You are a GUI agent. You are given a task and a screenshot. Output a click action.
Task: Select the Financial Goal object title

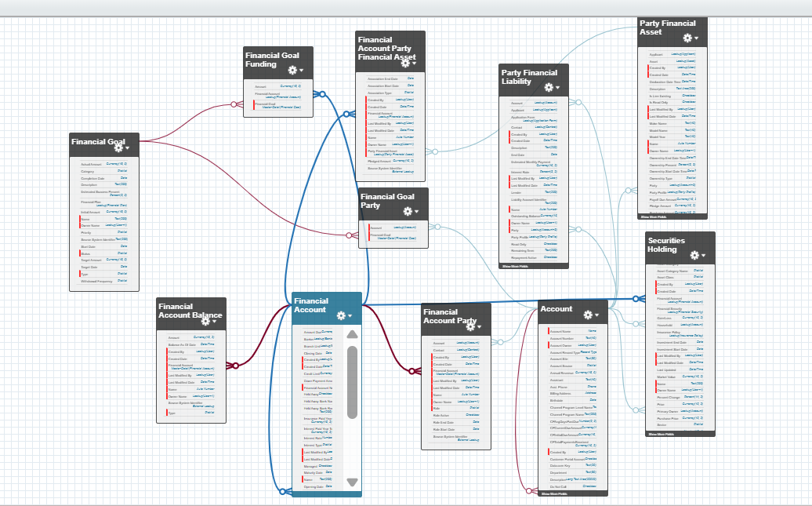pos(99,141)
